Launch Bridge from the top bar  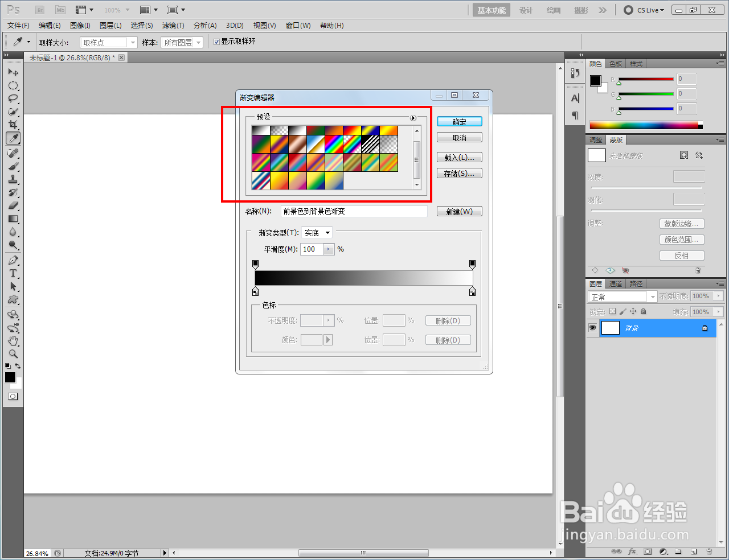pyautogui.click(x=40, y=10)
